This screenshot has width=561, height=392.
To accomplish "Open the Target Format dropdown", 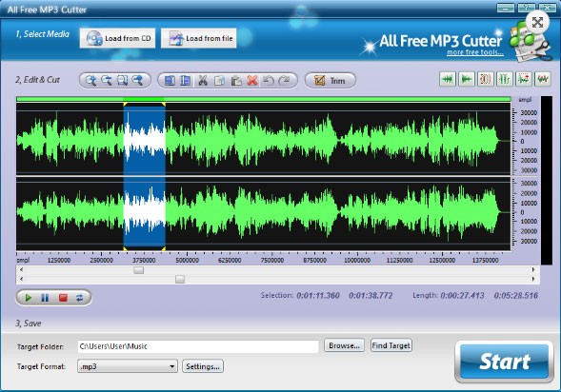I will coord(128,366).
